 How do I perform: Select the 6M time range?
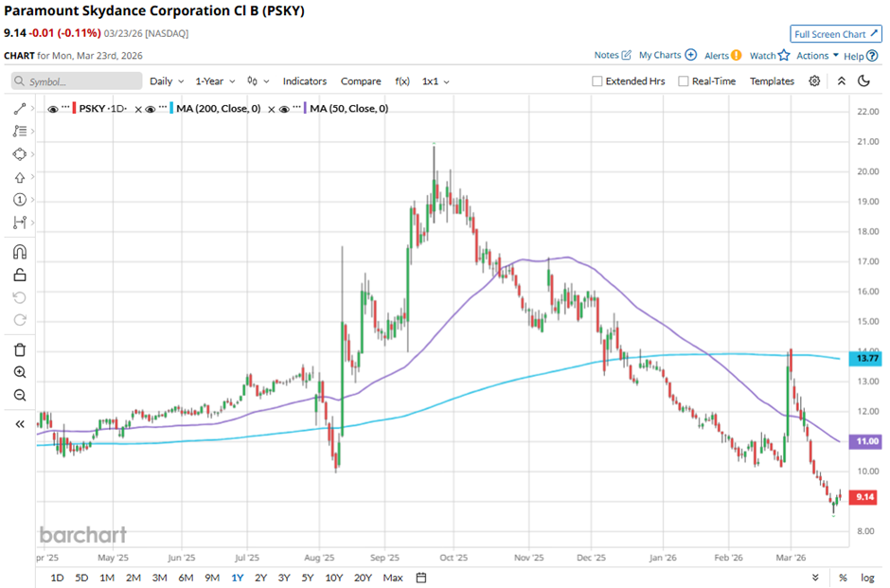[x=185, y=578]
